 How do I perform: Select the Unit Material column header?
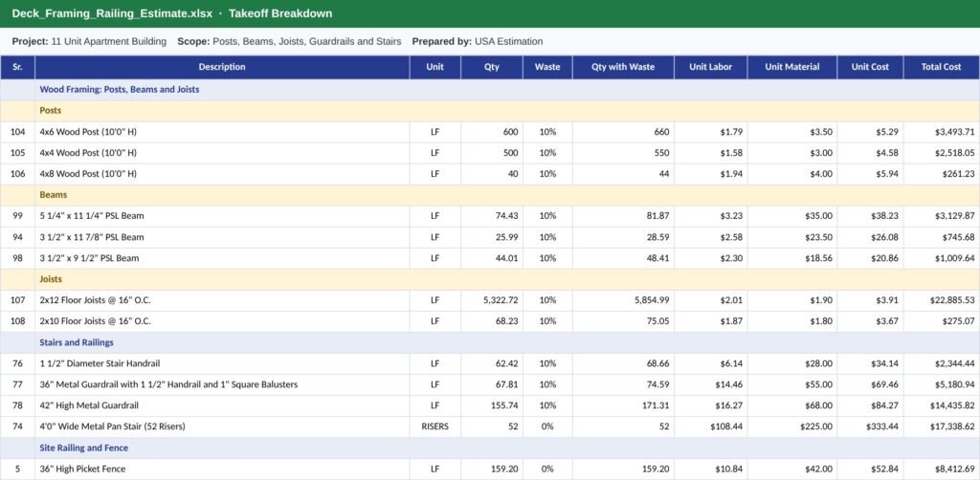(x=791, y=68)
